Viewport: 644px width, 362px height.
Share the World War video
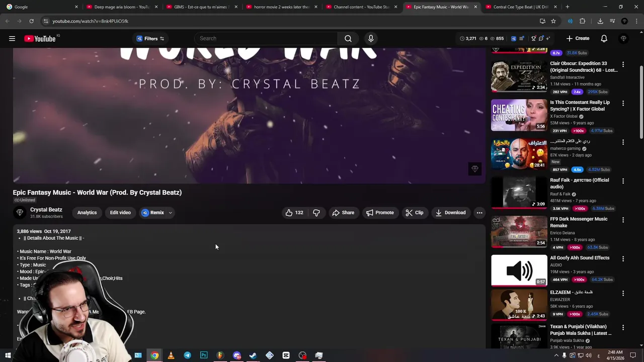point(343,213)
